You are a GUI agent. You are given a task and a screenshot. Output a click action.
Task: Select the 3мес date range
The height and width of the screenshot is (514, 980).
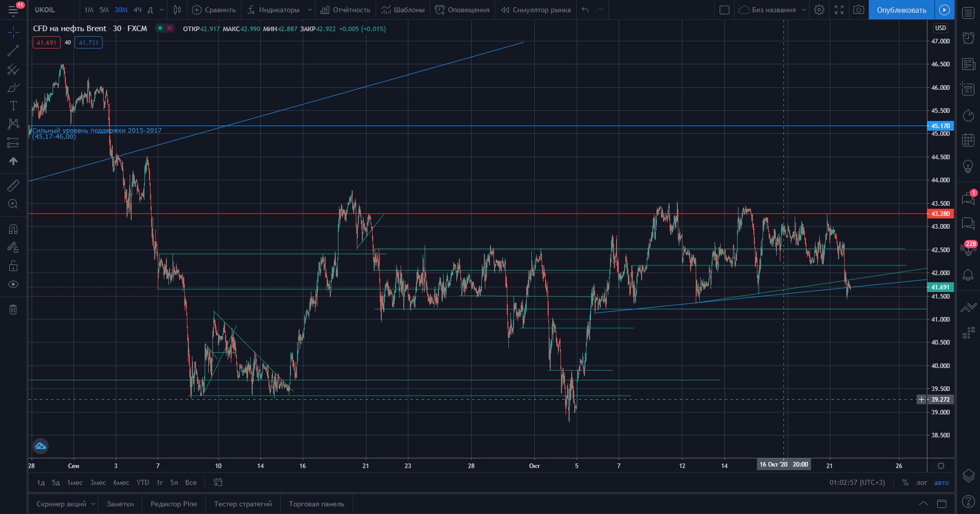(98, 482)
